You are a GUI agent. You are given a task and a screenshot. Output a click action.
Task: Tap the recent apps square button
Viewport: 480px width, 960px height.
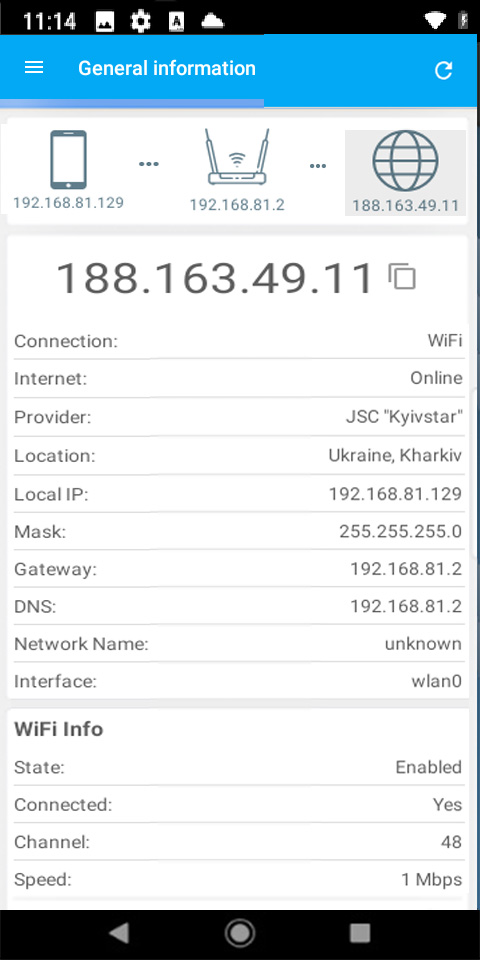pos(360,933)
